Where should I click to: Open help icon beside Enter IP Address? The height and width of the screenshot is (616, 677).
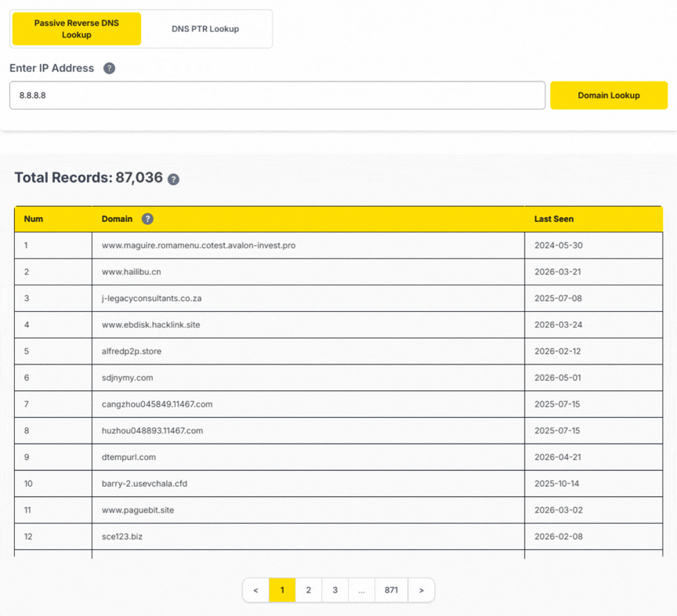click(x=109, y=68)
